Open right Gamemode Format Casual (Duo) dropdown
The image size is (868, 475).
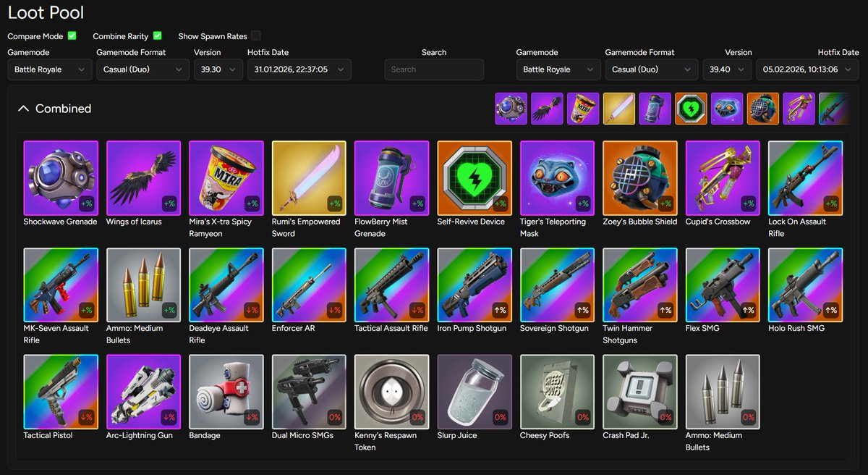(x=652, y=70)
